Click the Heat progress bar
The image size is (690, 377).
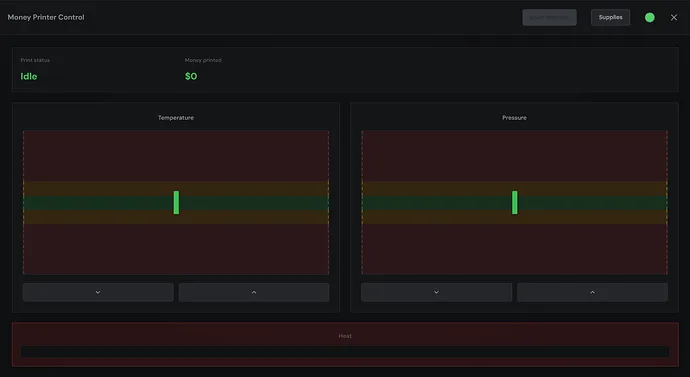tap(345, 351)
